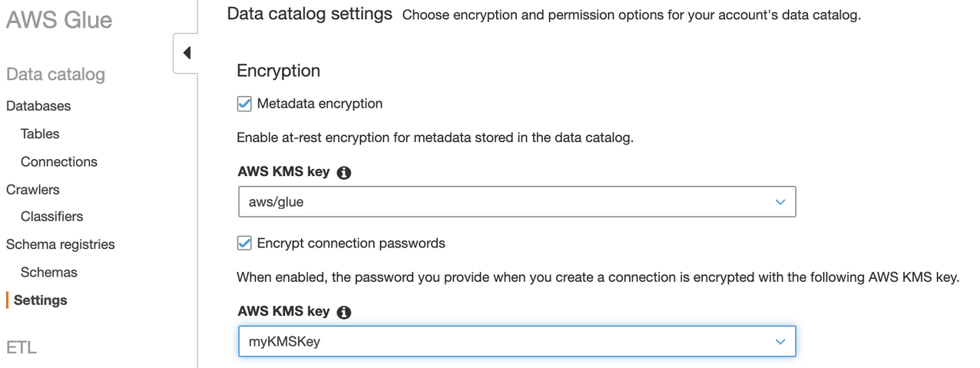Go to Databases in sidebar
The width and height of the screenshot is (980, 368).
[x=38, y=106]
